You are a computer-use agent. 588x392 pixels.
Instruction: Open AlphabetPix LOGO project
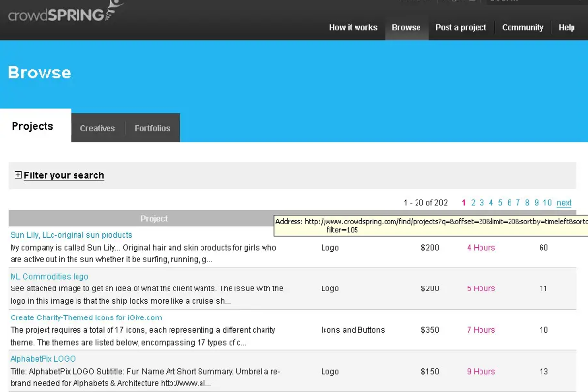[x=43, y=359]
